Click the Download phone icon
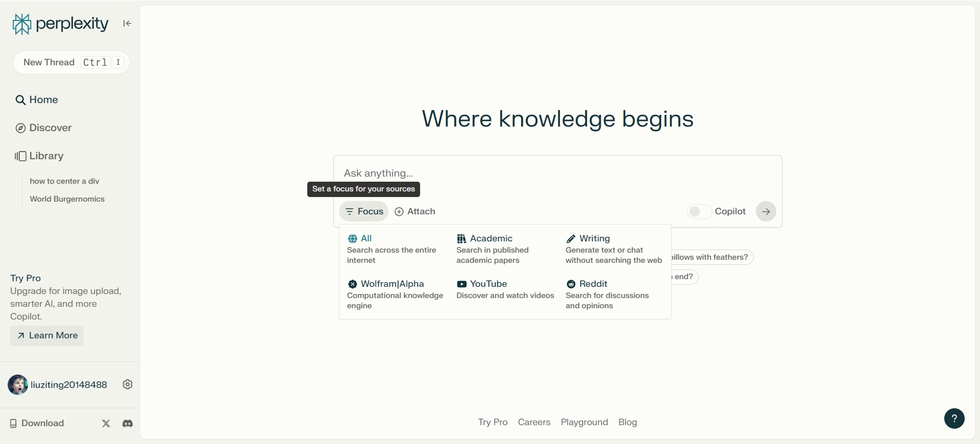980x444 pixels. coord(13,424)
